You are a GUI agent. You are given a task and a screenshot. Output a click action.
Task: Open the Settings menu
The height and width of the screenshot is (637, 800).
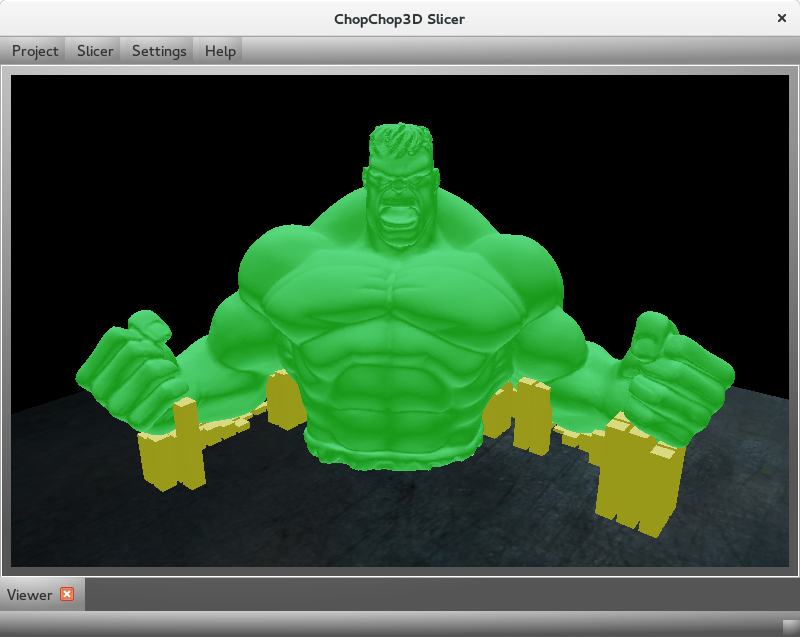point(159,51)
